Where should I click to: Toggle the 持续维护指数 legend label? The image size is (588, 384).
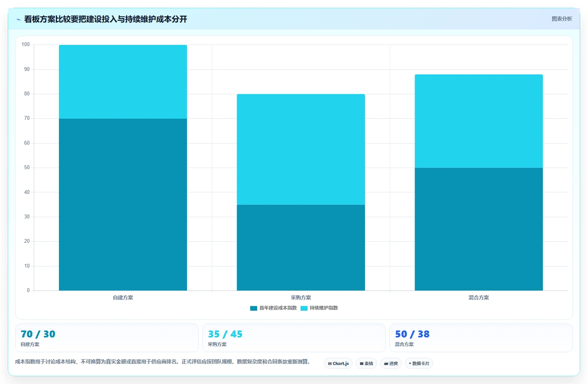324,308
